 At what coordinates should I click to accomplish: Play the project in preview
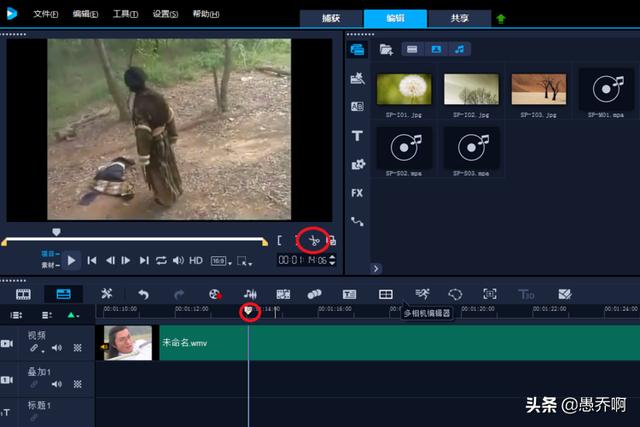71,260
